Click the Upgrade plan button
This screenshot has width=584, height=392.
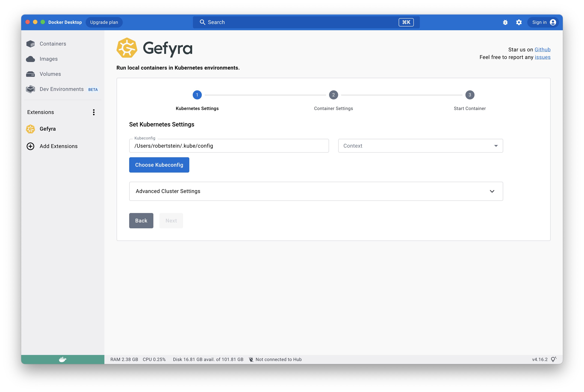click(x=104, y=22)
